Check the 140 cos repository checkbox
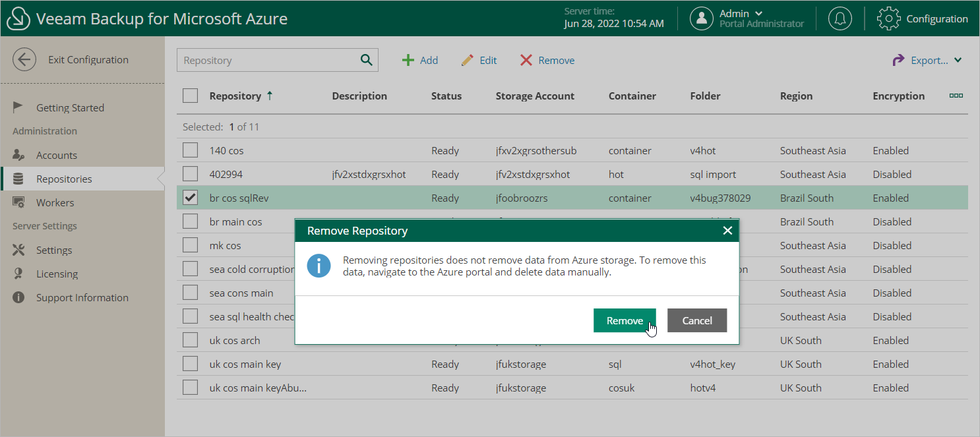This screenshot has height=437, width=980. (191, 150)
